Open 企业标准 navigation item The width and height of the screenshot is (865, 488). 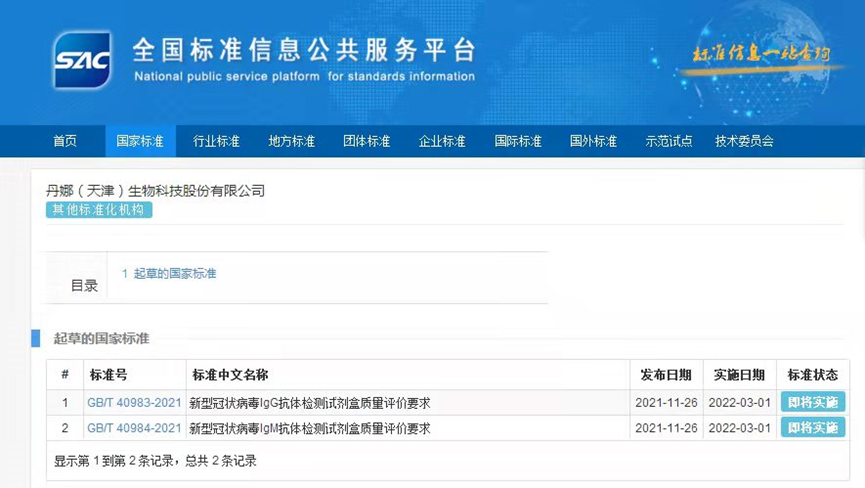[x=442, y=141]
